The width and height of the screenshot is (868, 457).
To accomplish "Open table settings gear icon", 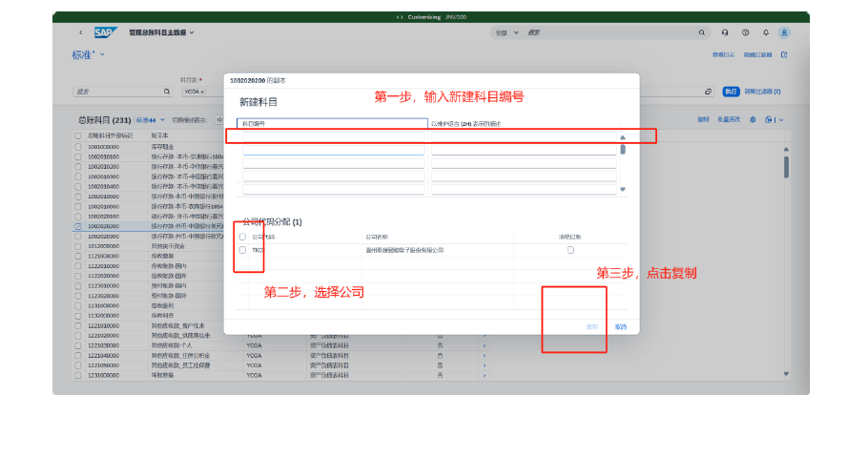I will (753, 120).
